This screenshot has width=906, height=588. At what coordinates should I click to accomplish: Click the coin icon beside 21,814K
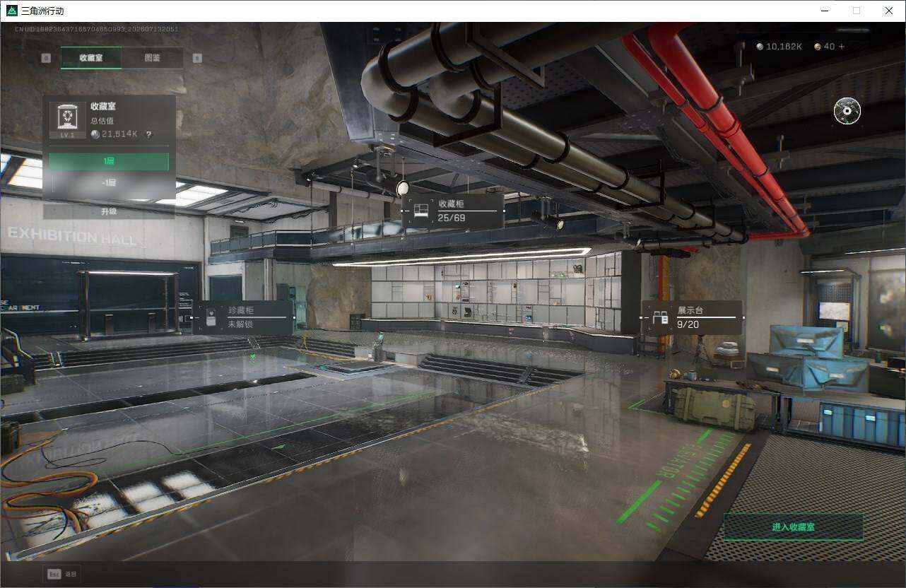95,134
